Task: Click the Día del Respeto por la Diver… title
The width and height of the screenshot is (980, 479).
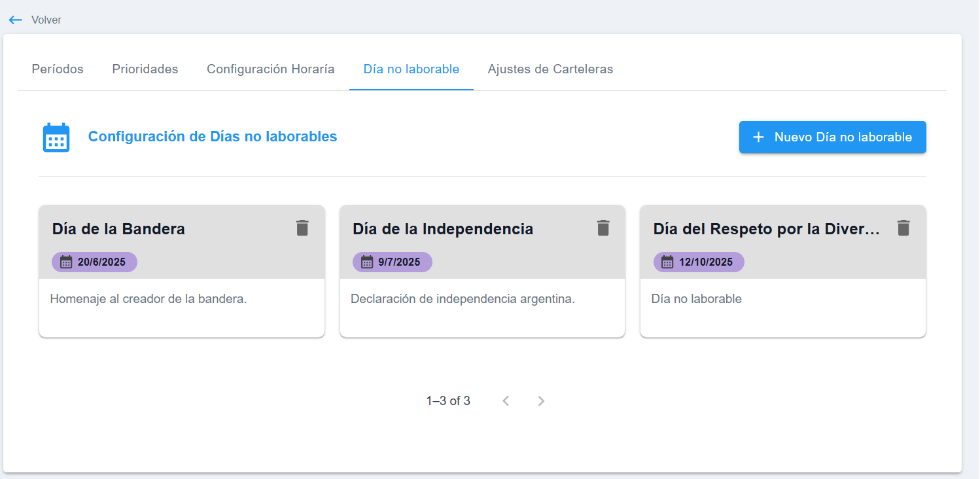Action: [767, 229]
